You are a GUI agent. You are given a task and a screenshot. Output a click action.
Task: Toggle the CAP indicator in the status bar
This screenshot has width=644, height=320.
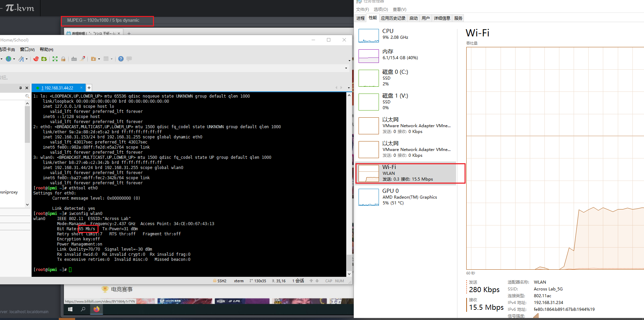pos(329,281)
